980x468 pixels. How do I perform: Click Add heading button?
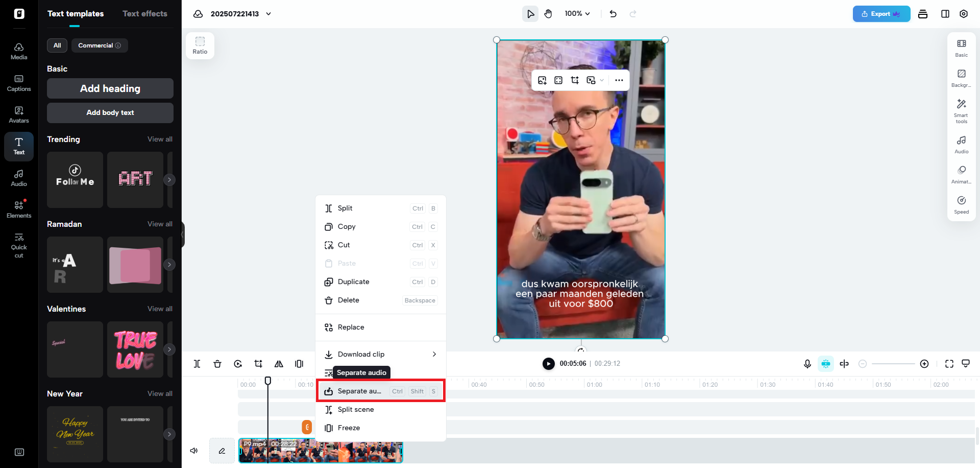click(x=110, y=88)
